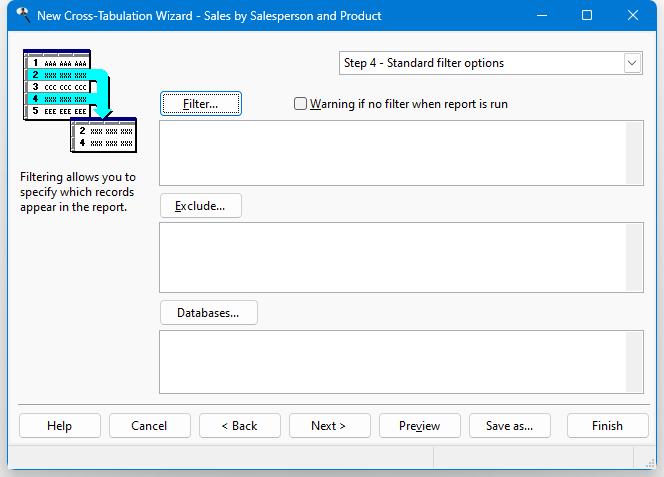This screenshot has width=664, height=477.
Task: Expand the Step 4 dropdown arrow
Action: tap(632, 63)
